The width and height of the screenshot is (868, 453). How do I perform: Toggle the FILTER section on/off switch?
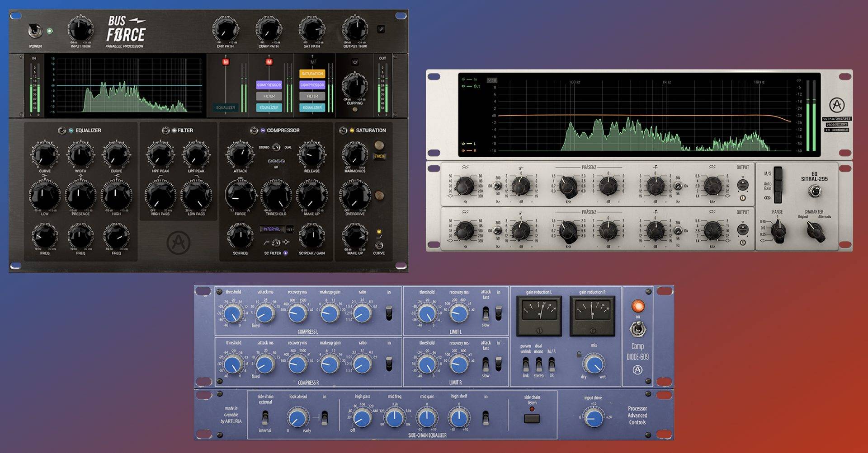pyautogui.click(x=165, y=131)
